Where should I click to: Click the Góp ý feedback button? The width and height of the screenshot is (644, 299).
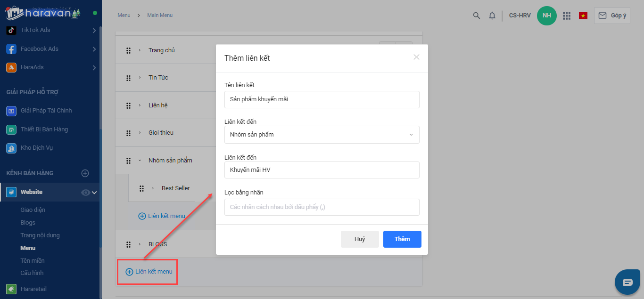point(612,16)
